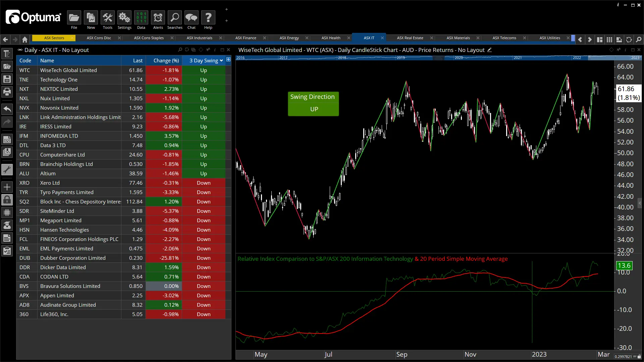This screenshot has width=644, height=362.
Task: Click the New workbook icon
Action: click(91, 18)
